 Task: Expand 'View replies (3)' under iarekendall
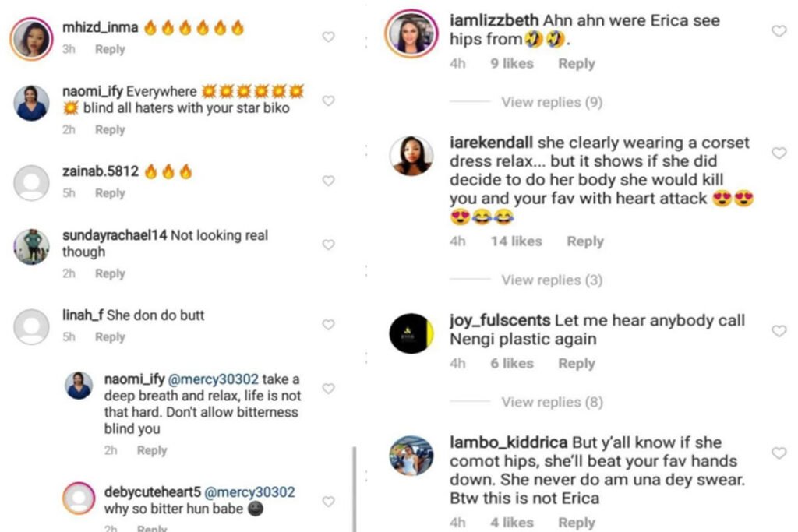pos(552,280)
